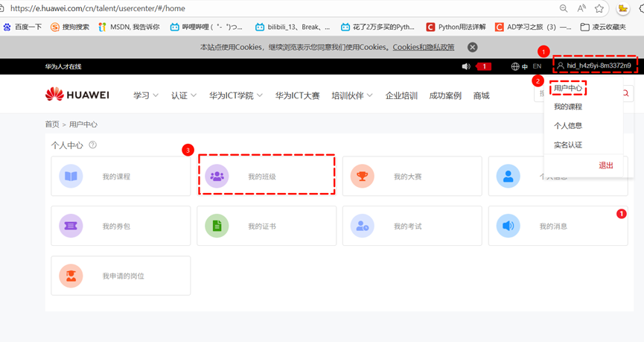644x342 pixels.
Task: Click the purple 我的券包 ticket icon
Action: [x=71, y=226]
